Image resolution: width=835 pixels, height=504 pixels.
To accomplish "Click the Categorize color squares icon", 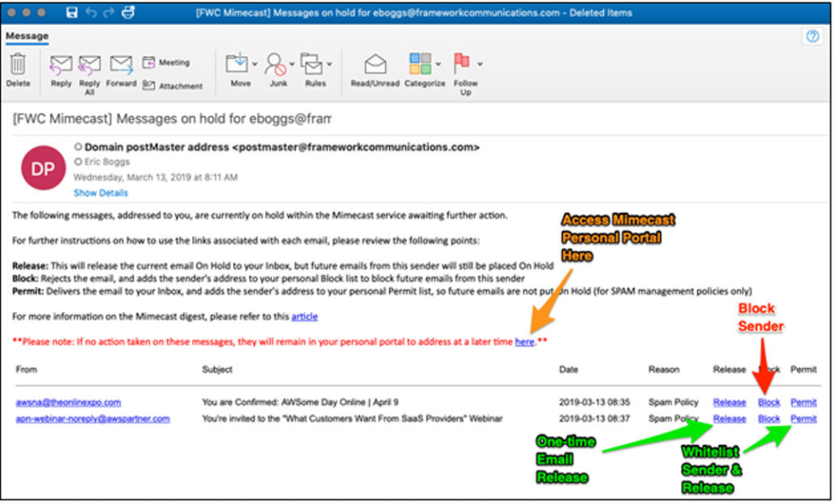I will (420, 64).
